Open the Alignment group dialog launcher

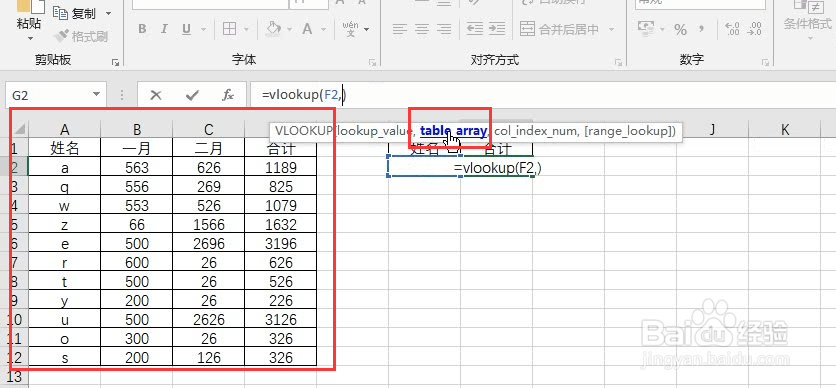[x=618, y=63]
